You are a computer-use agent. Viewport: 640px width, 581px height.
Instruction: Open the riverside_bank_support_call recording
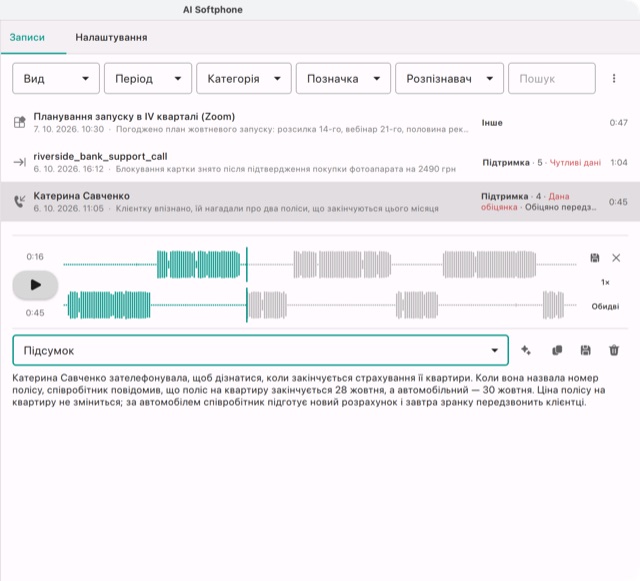tap(320, 162)
